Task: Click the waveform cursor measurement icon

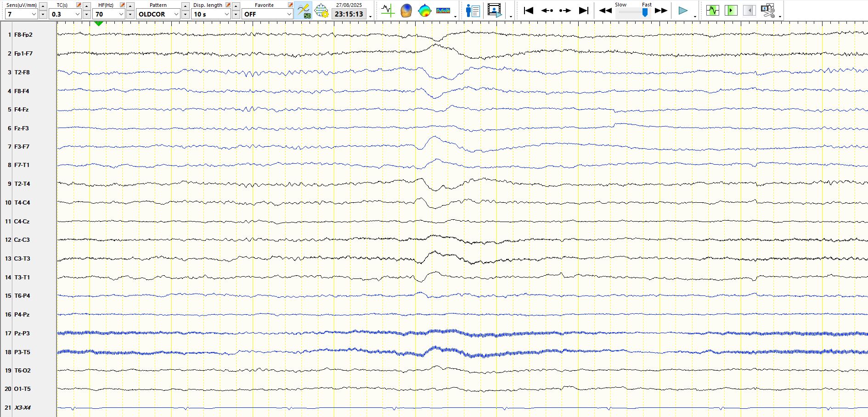Action: pos(388,10)
